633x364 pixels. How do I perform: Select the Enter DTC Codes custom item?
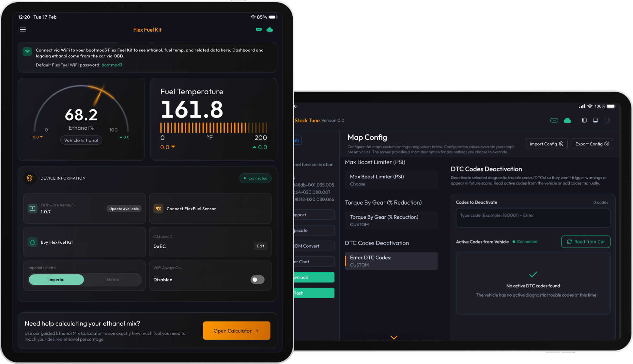pyautogui.click(x=391, y=261)
